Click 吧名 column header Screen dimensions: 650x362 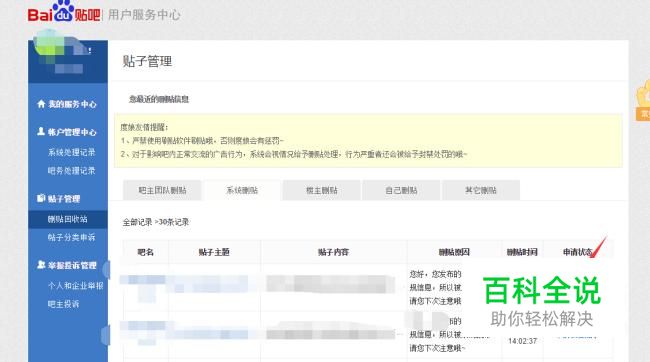tap(146, 252)
